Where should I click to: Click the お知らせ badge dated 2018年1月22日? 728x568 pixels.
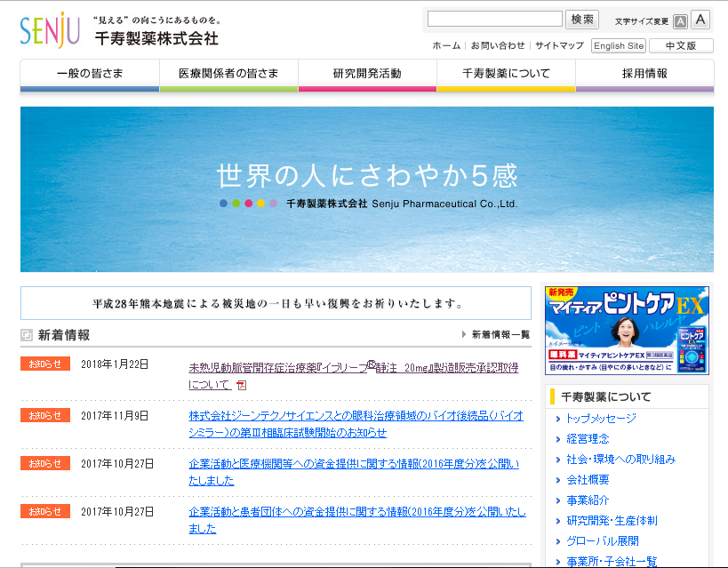click(x=45, y=364)
